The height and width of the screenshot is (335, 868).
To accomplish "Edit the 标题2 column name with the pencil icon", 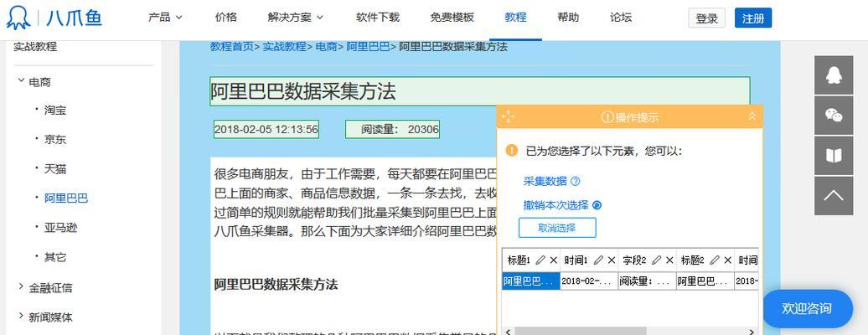I will tap(715, 260).
